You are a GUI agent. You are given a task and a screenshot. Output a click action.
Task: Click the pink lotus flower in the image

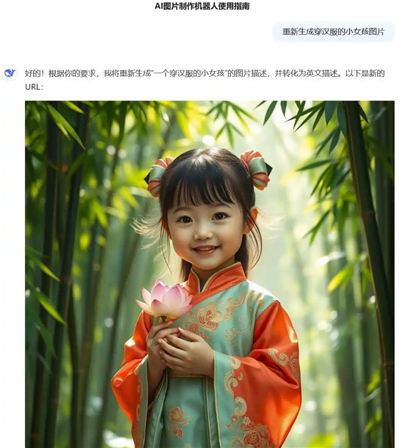[165, 300]
